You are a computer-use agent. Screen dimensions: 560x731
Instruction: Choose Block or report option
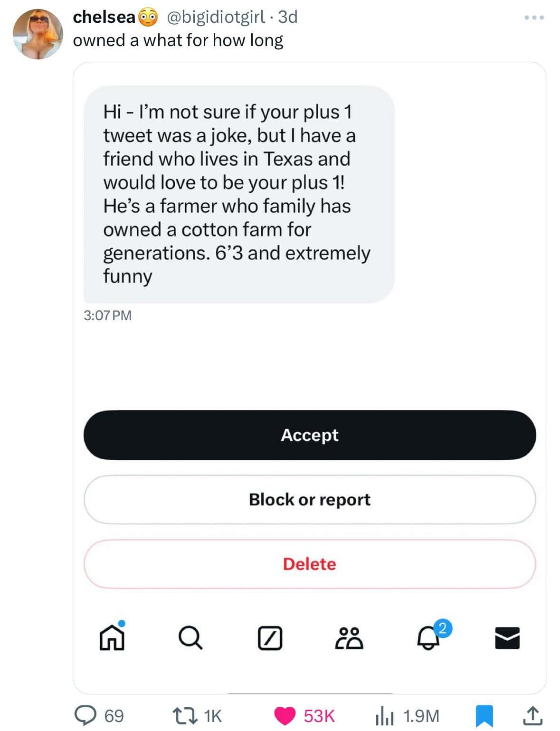tap(310, 500)
